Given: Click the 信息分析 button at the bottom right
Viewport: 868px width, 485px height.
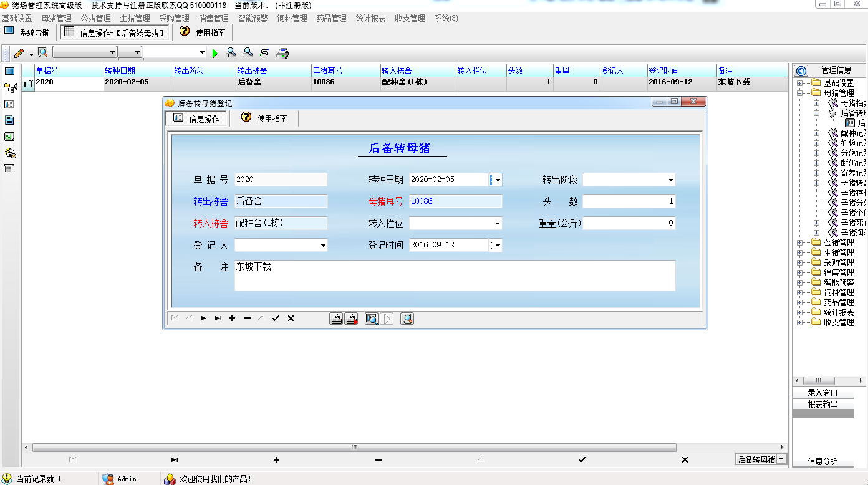Looking at the screenshot, I should [x=822, y=461].
